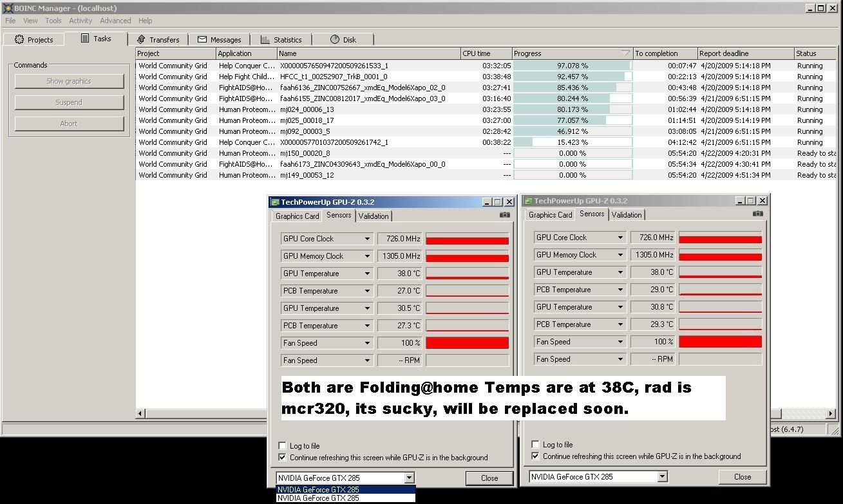843x504 pixels.
Task: Open the GPU selector dropdown in right GPU-Z
Action: pos(662,477)
